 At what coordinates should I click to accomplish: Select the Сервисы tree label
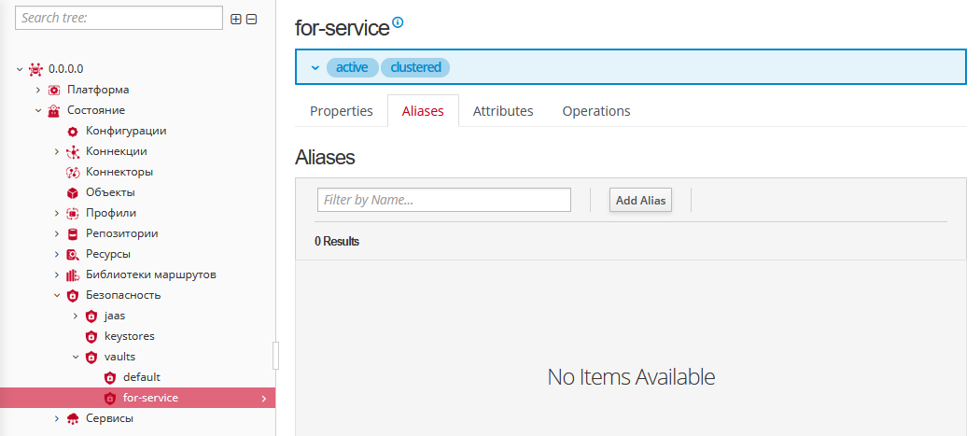pos(109,418)
